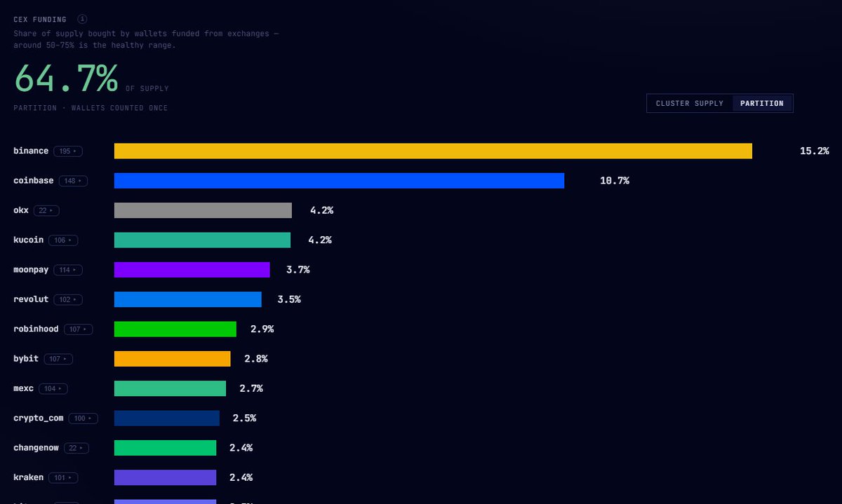Click the violet kraken bar
The height and width of the screenshot is (504, 842).
tap(165, 477)
